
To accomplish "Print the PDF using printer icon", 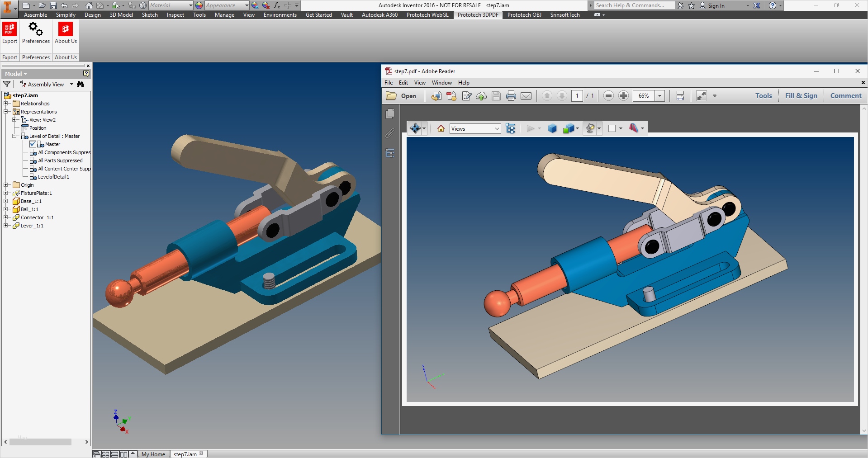I will point(511,96).
